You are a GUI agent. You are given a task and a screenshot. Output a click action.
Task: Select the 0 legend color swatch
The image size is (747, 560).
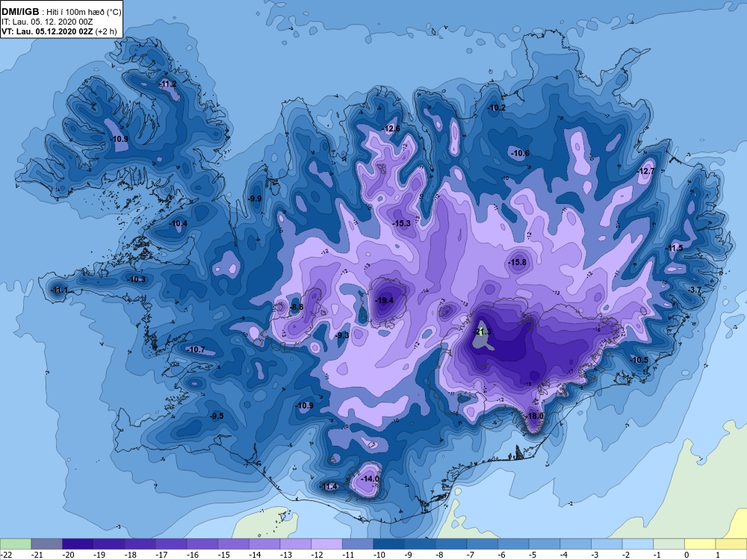pyautogui.click(x=701, y=544)
